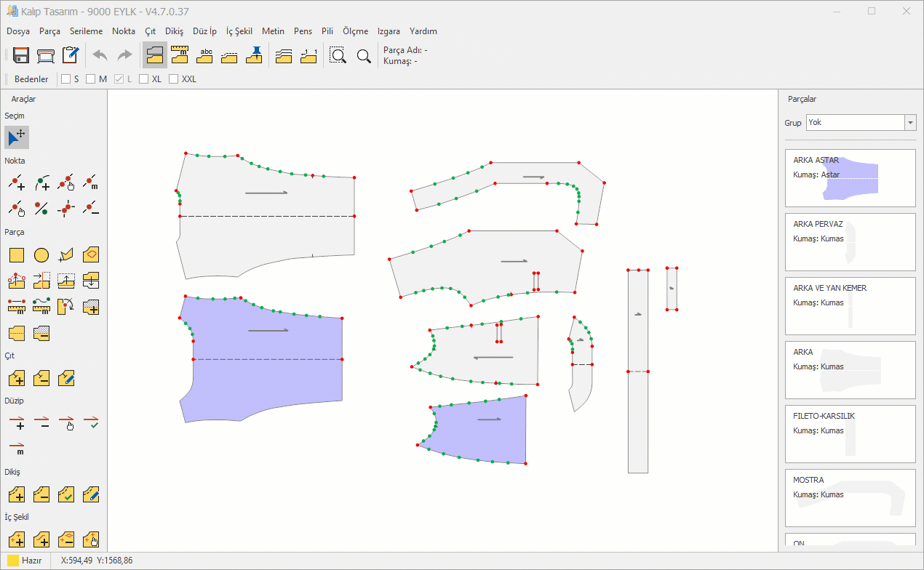This screenshot has height=570, width=924.
Task: Open the Grup dropdown arrow
Action: click(910, 123)
